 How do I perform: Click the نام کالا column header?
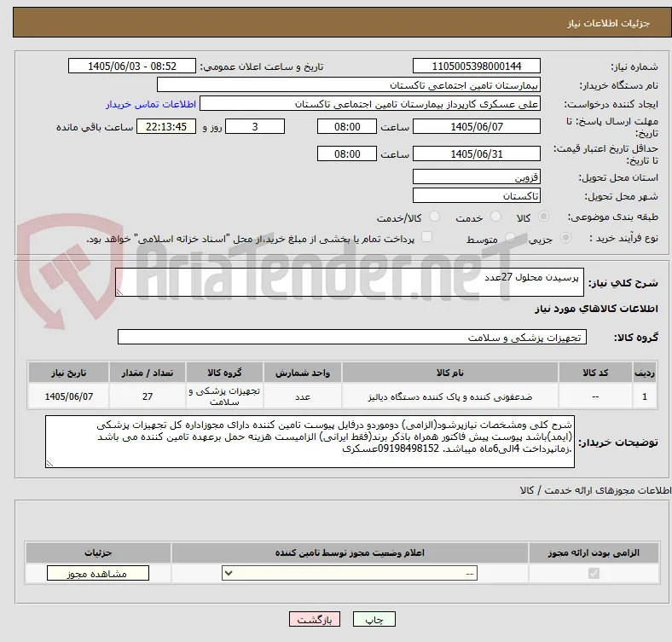(450, 373)
